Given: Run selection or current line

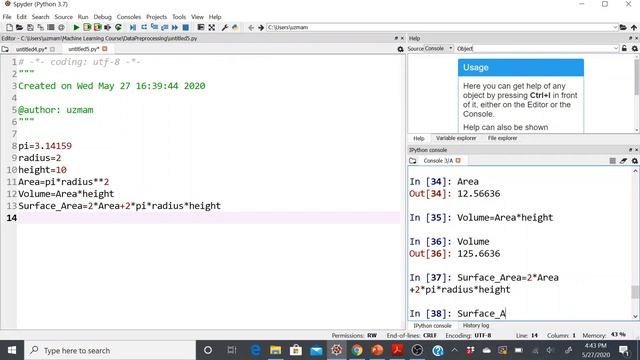Looking at the screenshot, I should coord(108,27).
